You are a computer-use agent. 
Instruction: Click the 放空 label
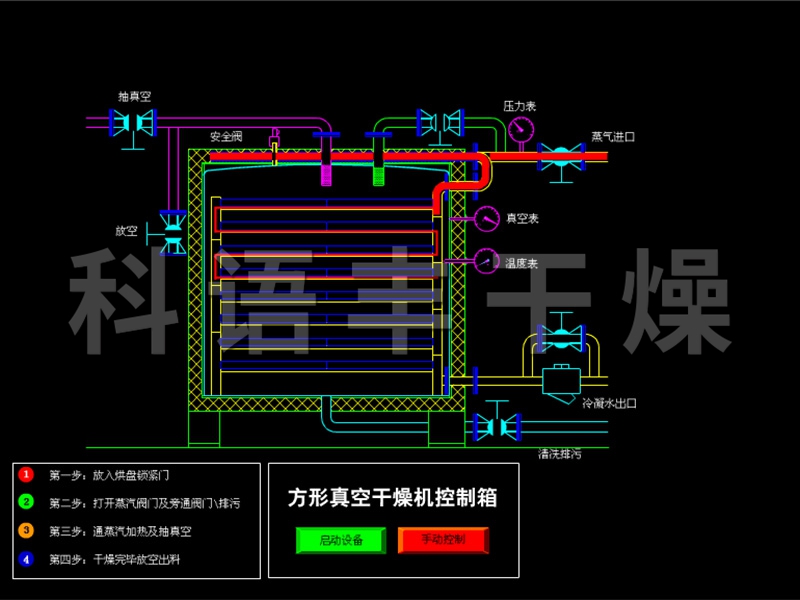(127, 231)
